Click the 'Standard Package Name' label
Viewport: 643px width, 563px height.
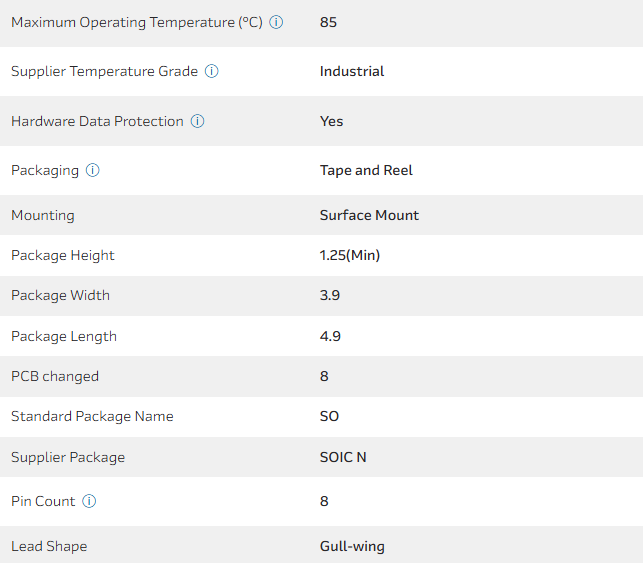click(x=92, y=416)
